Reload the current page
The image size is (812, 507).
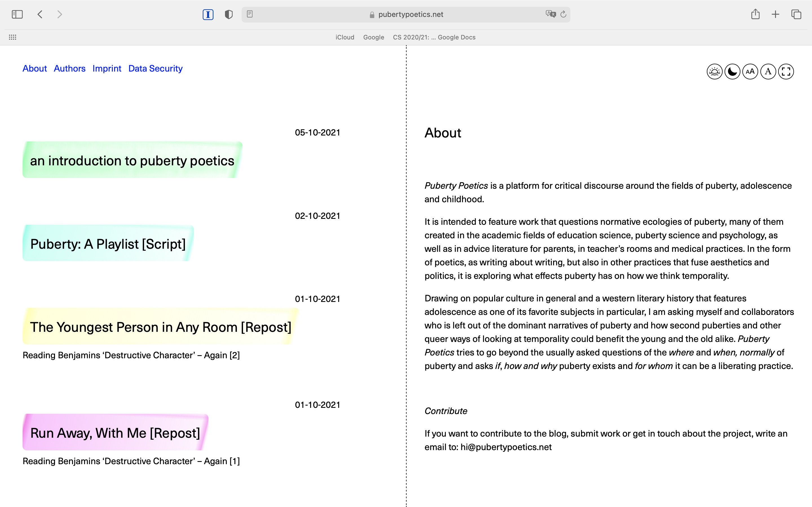tap(564, 14)
